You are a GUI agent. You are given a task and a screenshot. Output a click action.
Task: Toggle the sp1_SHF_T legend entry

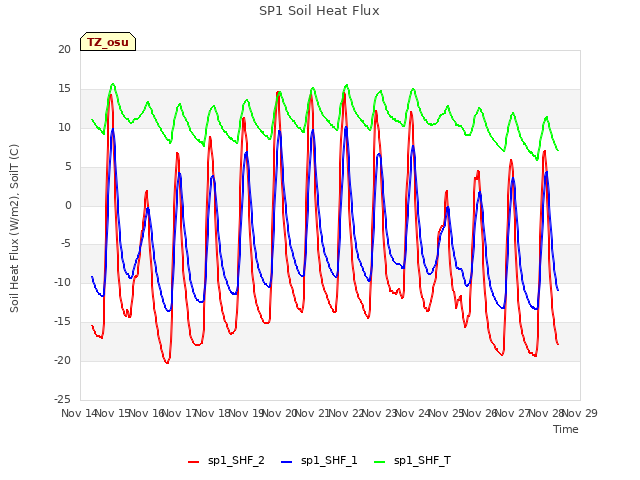[x=412, y=461]
